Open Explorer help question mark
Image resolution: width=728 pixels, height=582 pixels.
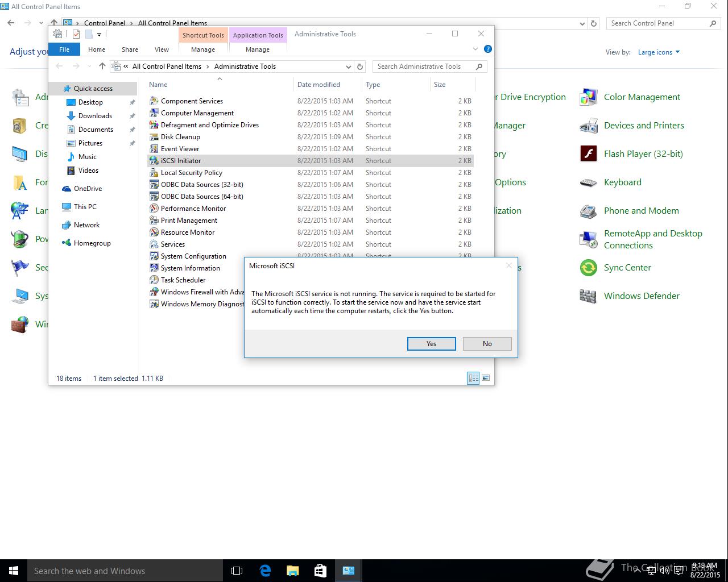pos(487,49)
